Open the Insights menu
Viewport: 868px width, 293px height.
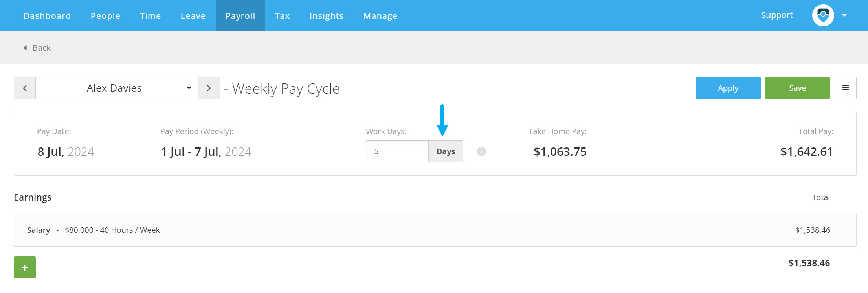coord(326,16)
